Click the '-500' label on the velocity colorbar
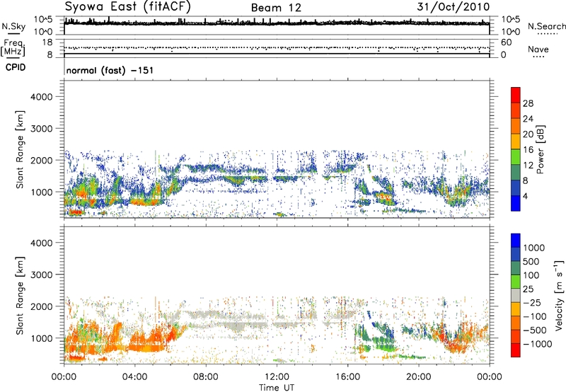This screenshot has height=392, width=566. [535, 330]
